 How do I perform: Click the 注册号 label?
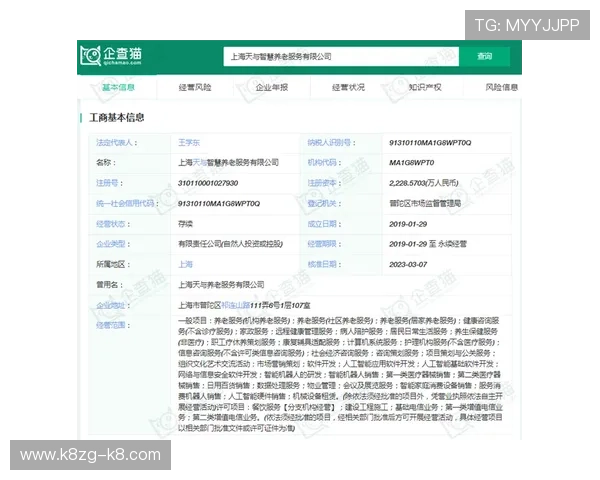109,183
